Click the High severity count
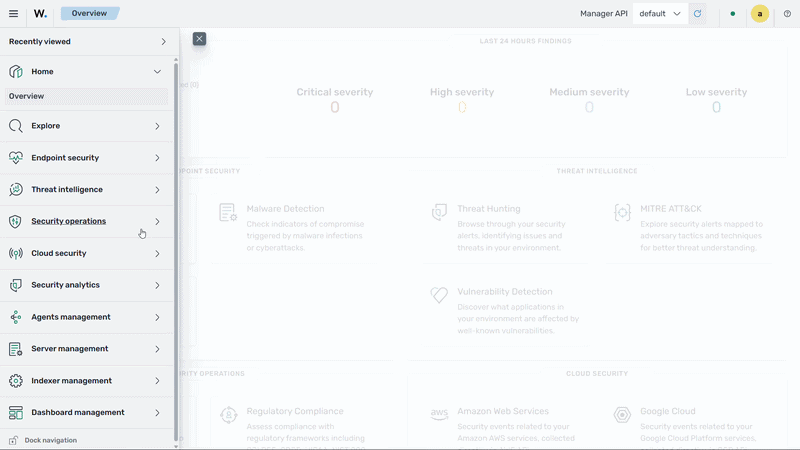The image size is (800, 450). (x=462, y=107)
